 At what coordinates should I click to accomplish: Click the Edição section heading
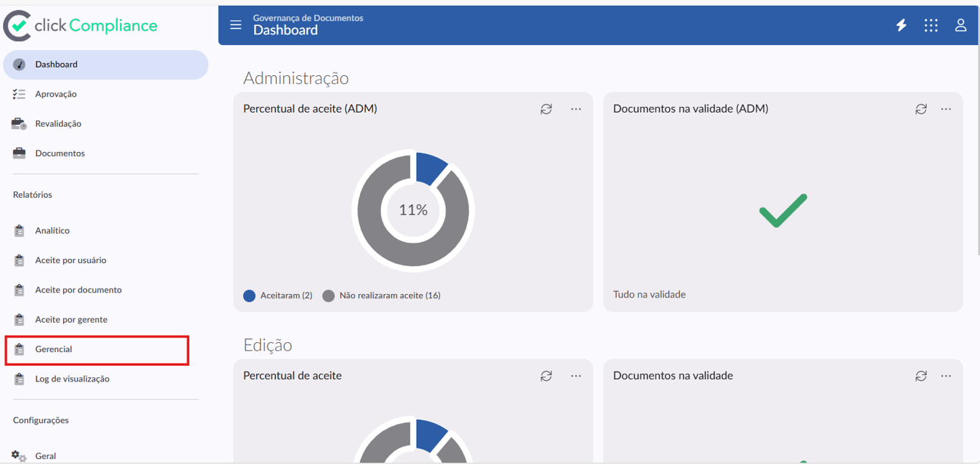[268, 345]
